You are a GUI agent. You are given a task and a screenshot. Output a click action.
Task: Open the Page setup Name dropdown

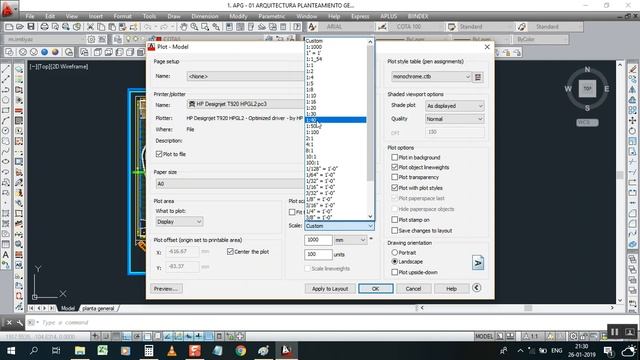[x=245, y=76]
